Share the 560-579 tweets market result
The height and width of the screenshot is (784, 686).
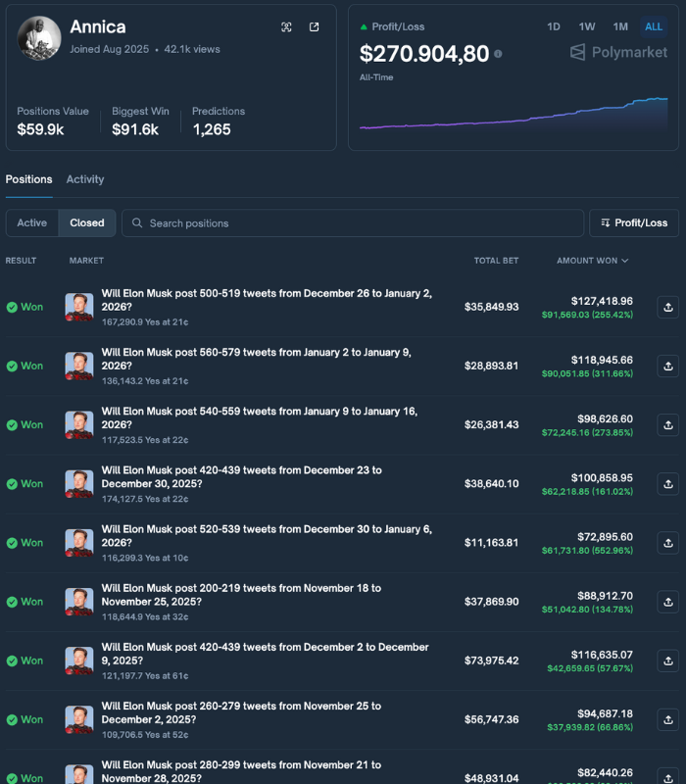pyautogui.click(x=668, y=366)
